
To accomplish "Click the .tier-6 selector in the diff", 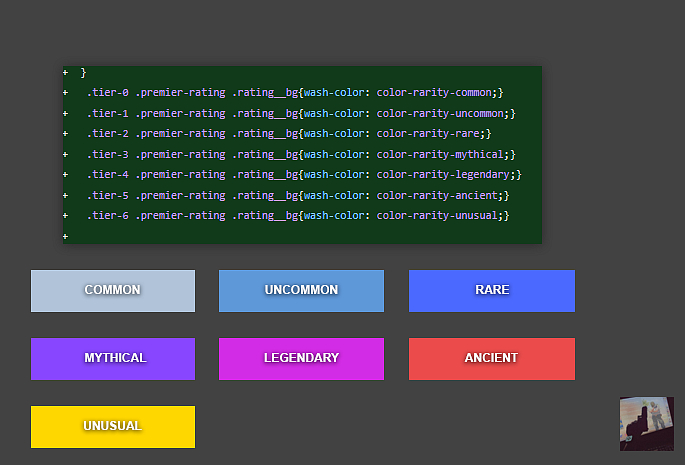I will [x=107, y=216].
